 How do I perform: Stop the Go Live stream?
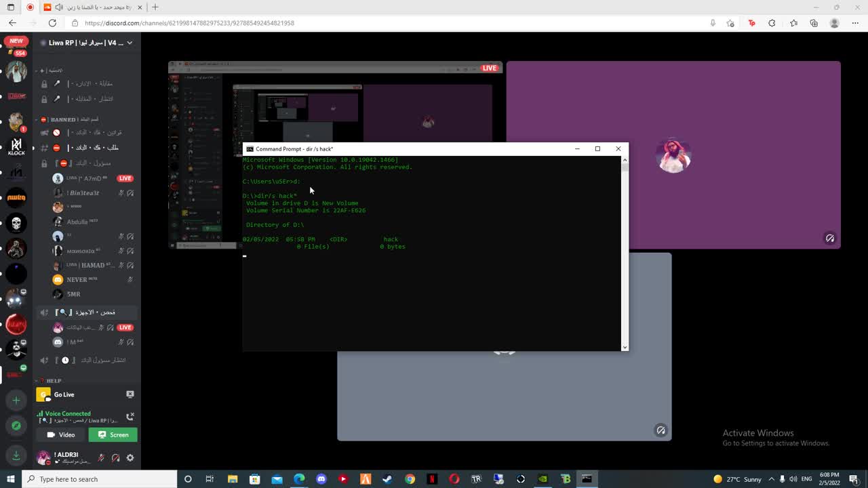tap(130, 394)
